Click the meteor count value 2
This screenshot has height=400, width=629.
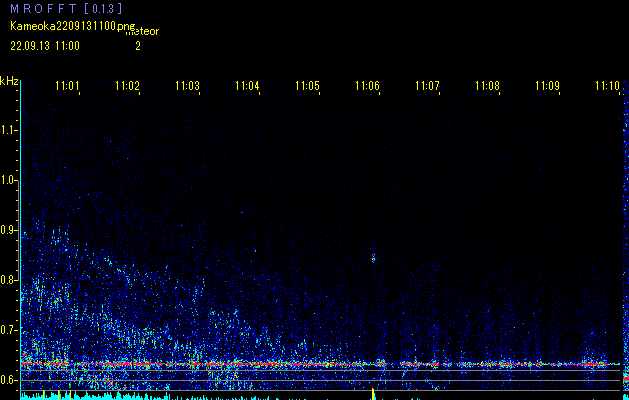138,46
